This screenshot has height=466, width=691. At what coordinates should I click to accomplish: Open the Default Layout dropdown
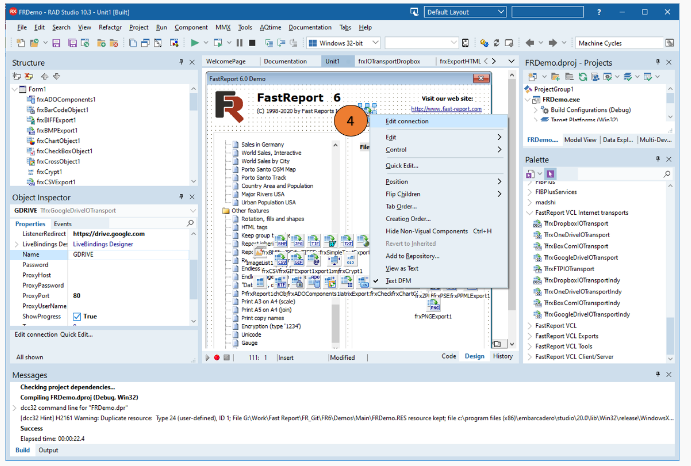point(501,12)
